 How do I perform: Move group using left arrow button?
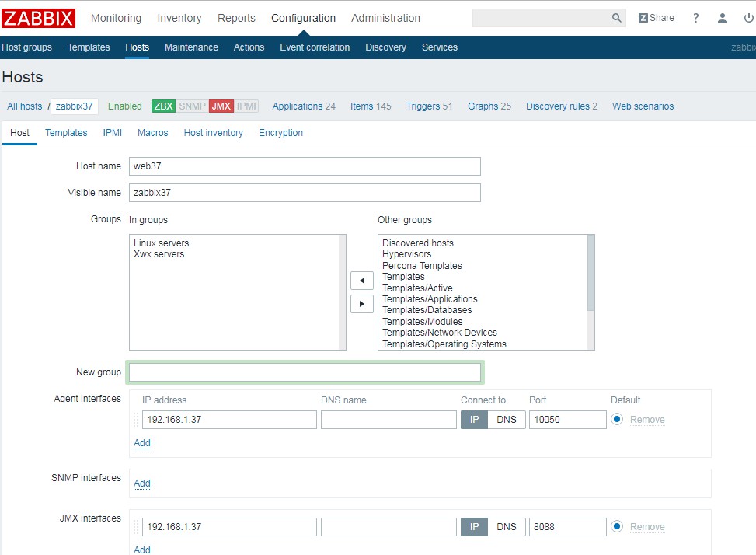362,281
